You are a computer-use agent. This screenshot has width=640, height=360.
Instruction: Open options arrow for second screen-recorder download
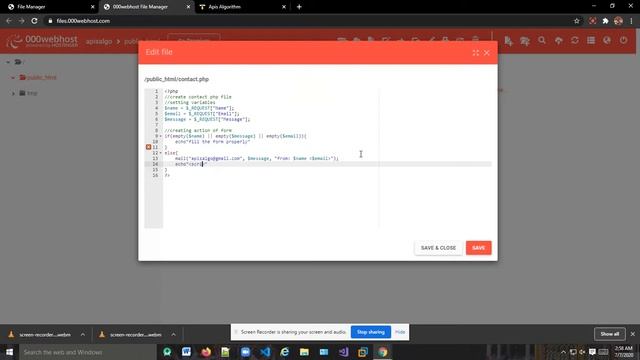pyautogui.click(x=173, y=335)
